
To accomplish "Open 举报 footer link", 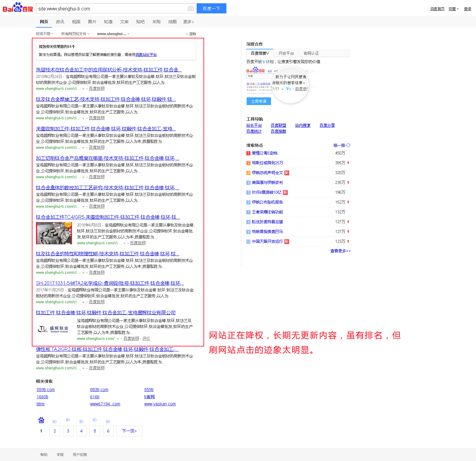I will (x=60, y=454).
